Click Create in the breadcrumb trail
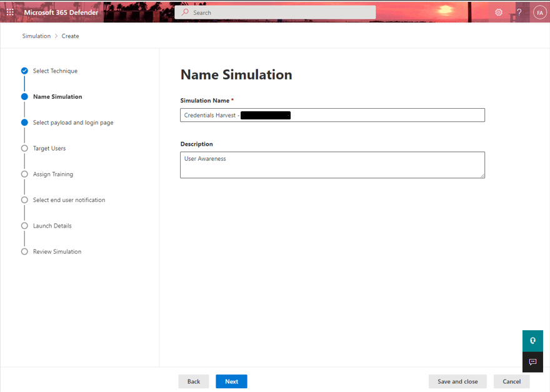This screenshot has width=550, height=392. click(x=70, y=36)
